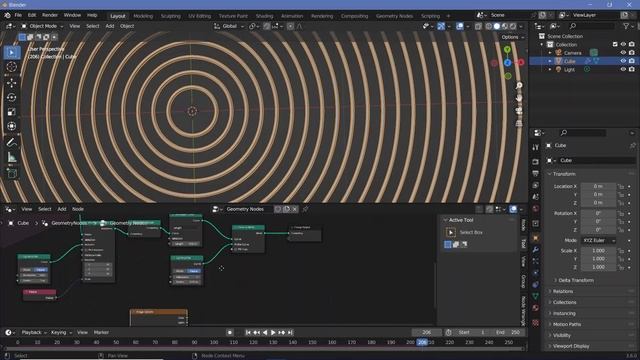Select the Measure tool
Screen dimensions: 640x360
coord(12,157)
